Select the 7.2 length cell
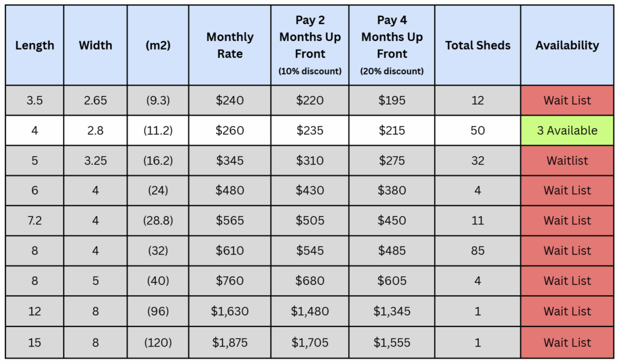This screenshot has width=620, height=364. click(35, 221)
